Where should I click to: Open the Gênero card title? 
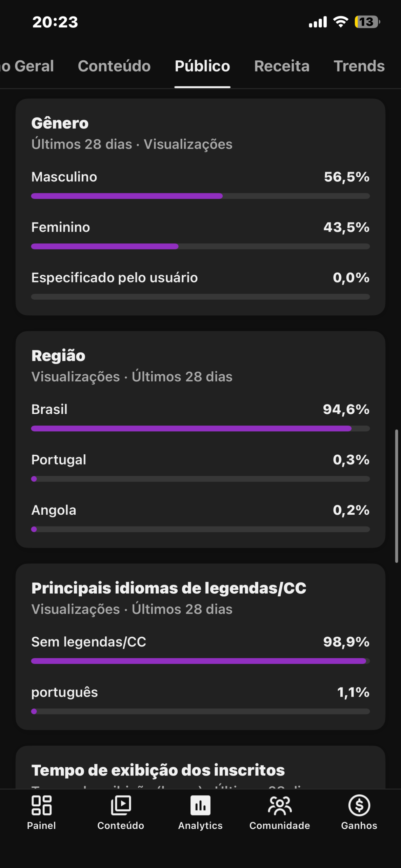point(60,123)
